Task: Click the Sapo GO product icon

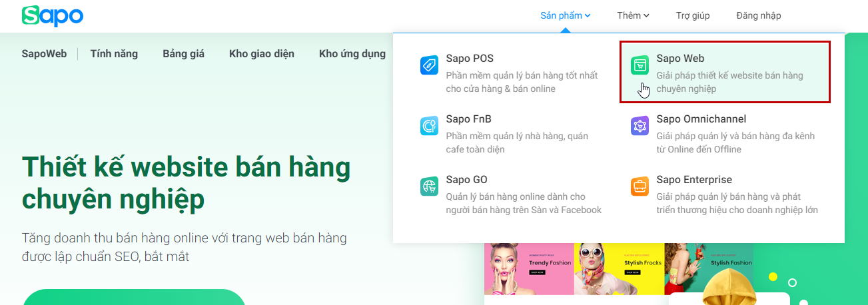Action: tap(430, 186)
